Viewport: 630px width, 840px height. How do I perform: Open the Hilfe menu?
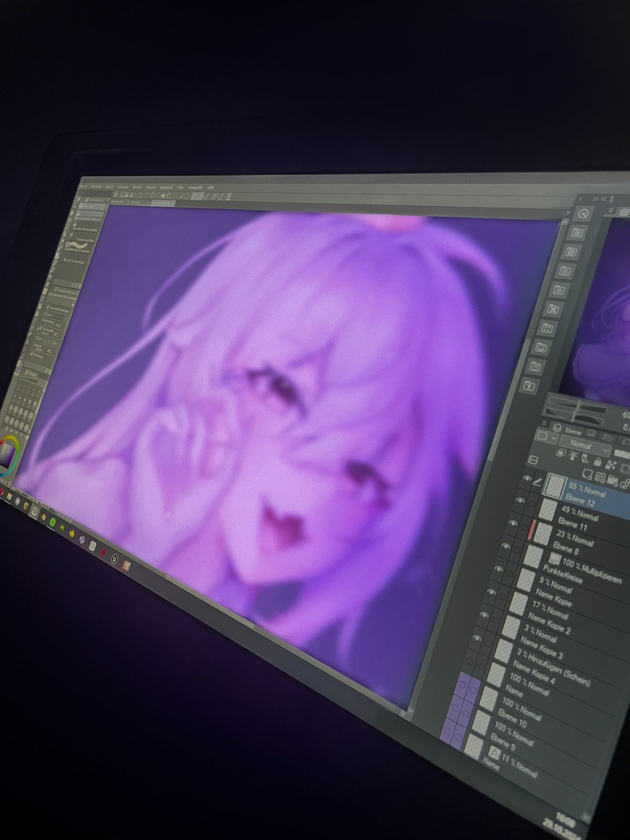click(x=210, y=187)
